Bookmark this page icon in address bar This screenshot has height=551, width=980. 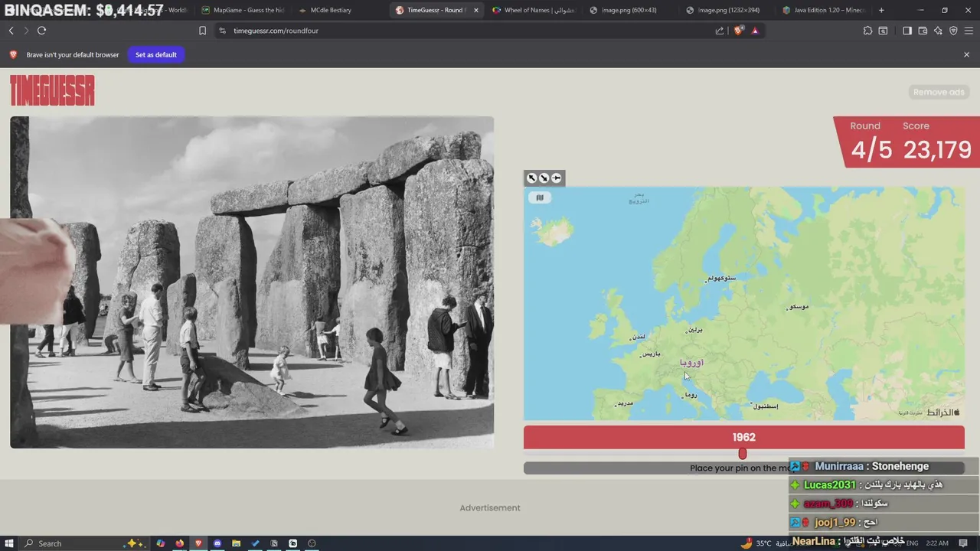tap(202, 31)
